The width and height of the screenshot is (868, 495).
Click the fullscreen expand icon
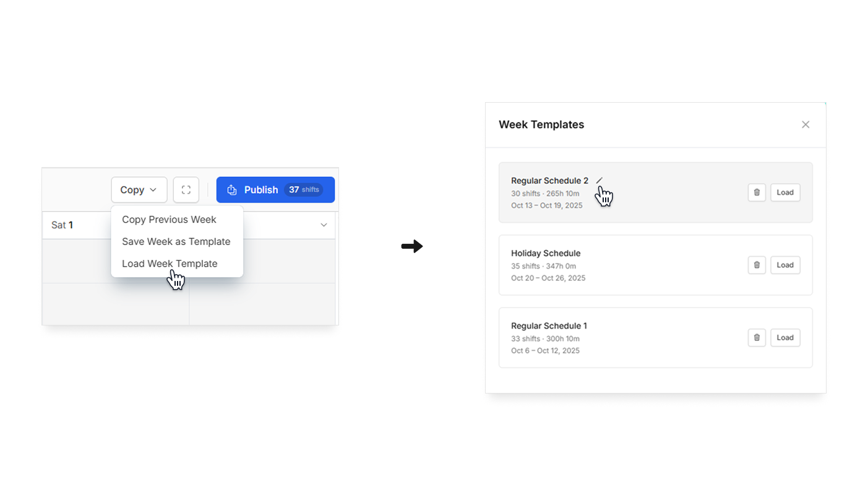coord(186,190)
